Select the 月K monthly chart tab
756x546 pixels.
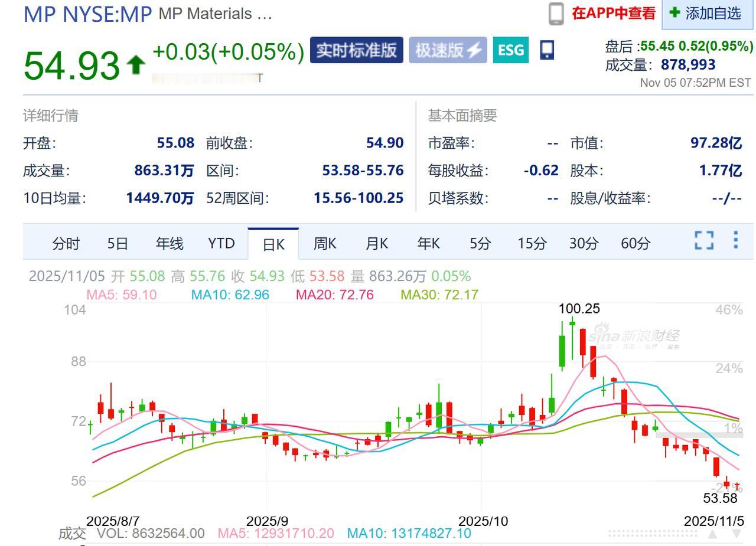click(x=376, y=243)
